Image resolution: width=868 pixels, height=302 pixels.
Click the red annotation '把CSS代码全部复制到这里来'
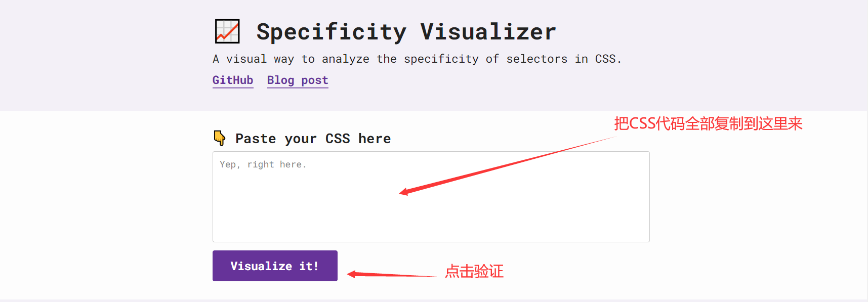pos(708,123)
